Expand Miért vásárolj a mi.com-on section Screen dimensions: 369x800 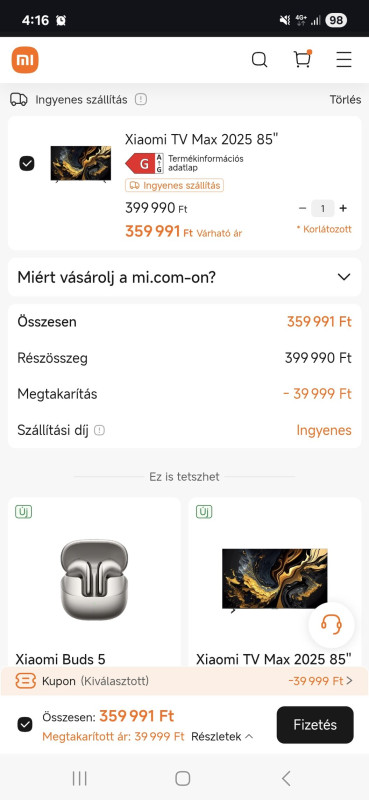(184, 277)
